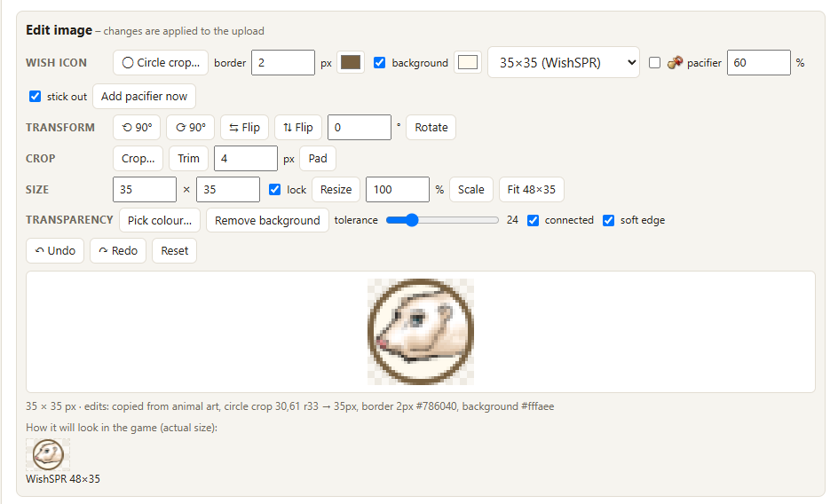
Task: Redo the last edit
Action: (x=117, y=250)
